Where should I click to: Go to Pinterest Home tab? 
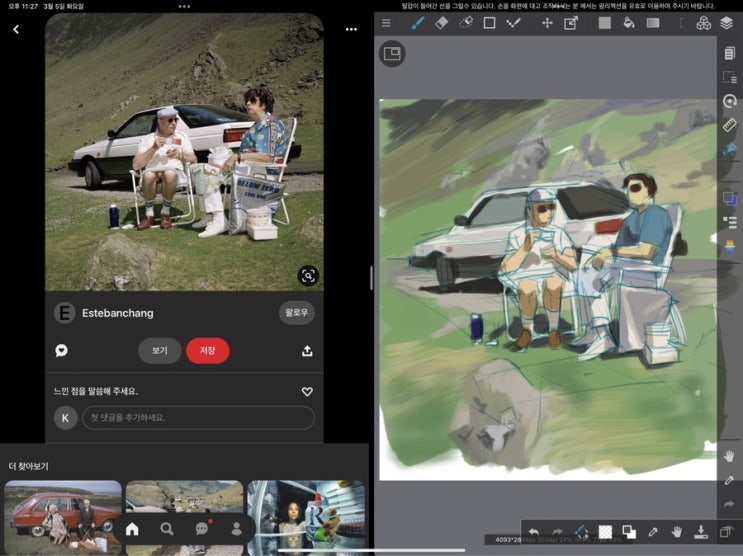click(132, 529)
